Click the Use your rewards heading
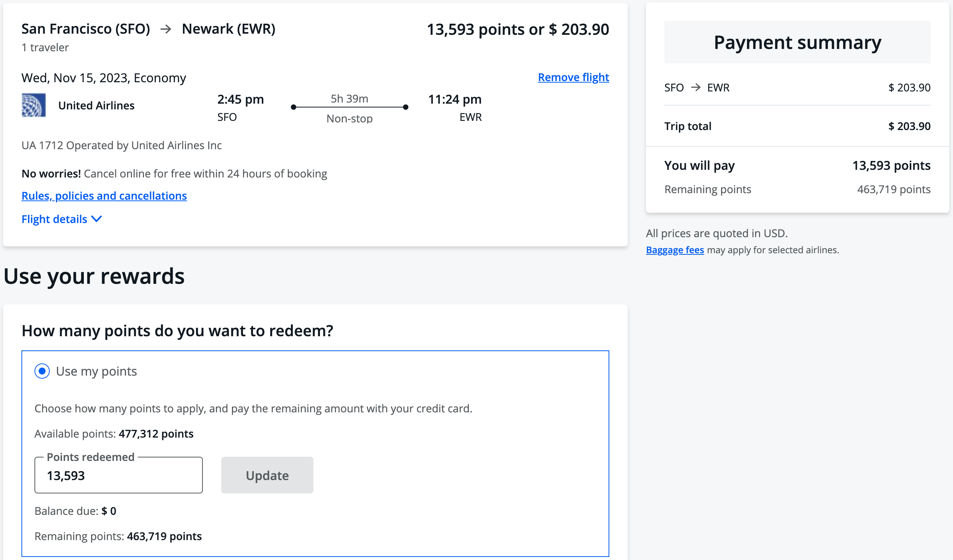This screenshot has width=953, height=560. (x=94, y=276)
